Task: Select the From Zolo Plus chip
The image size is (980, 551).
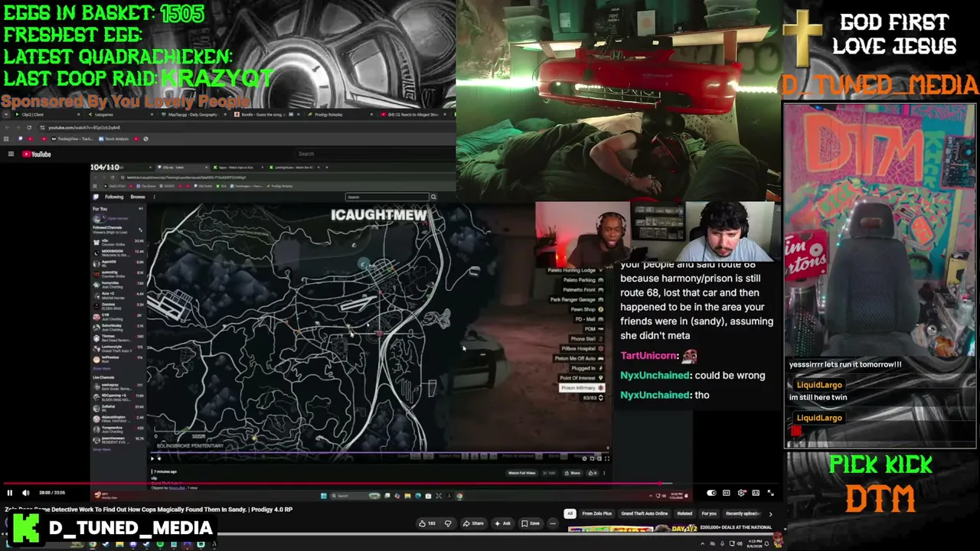Action: [596, 514]
